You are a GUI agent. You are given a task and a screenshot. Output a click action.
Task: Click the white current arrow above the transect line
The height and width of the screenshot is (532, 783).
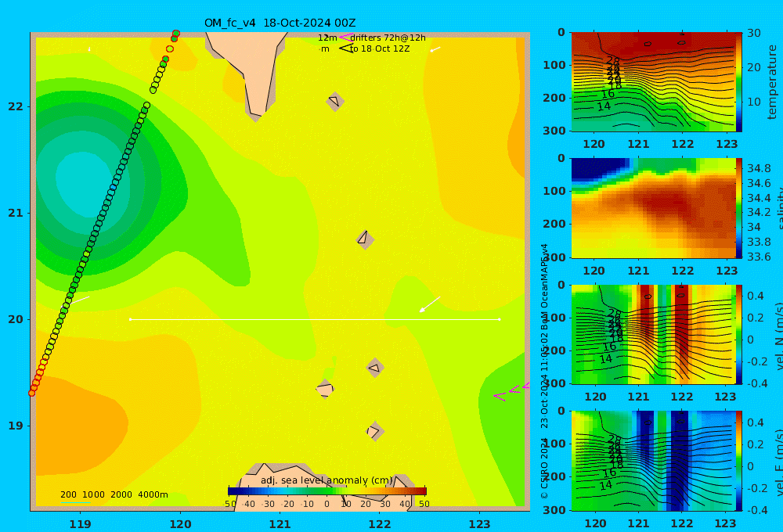429,304
